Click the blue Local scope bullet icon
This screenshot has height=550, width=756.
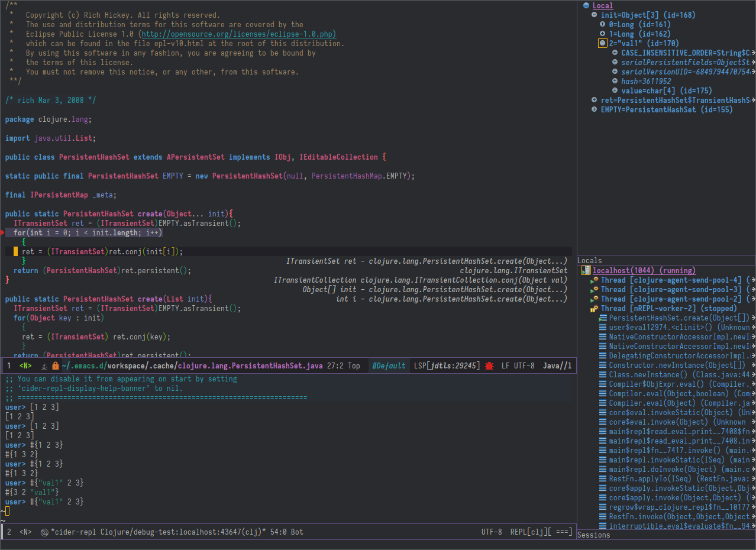coord(586,6)
